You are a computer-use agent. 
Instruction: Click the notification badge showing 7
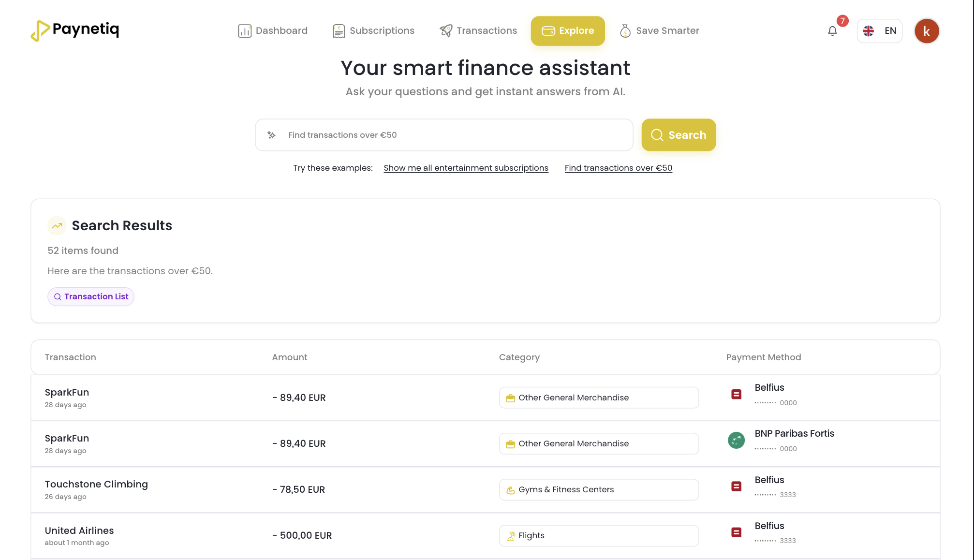pyautogui.click(x=842, y=21)
